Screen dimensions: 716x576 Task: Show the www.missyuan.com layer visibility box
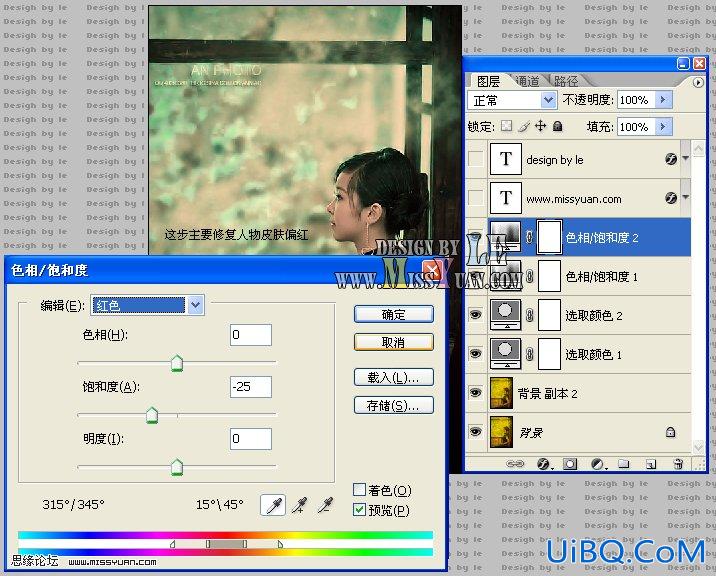[475, 198]
